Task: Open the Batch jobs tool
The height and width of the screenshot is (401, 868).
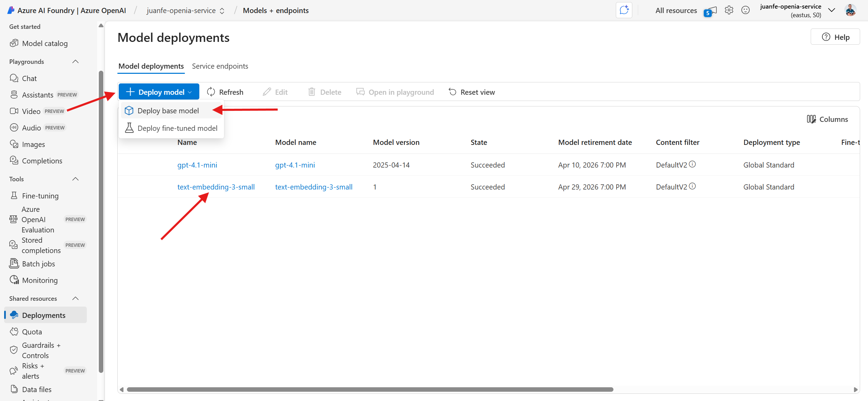Action: (38, 264)
